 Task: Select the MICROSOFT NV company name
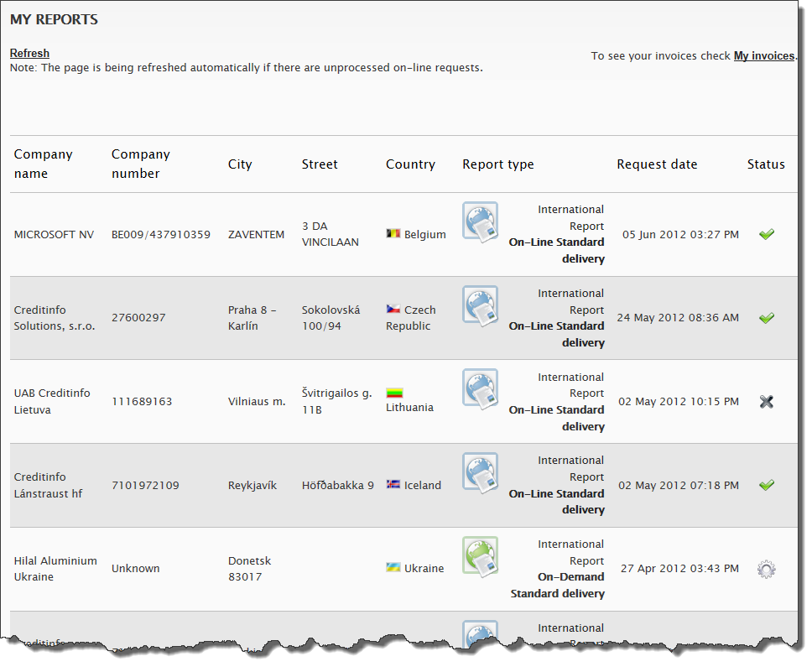(x=54, y=235)
